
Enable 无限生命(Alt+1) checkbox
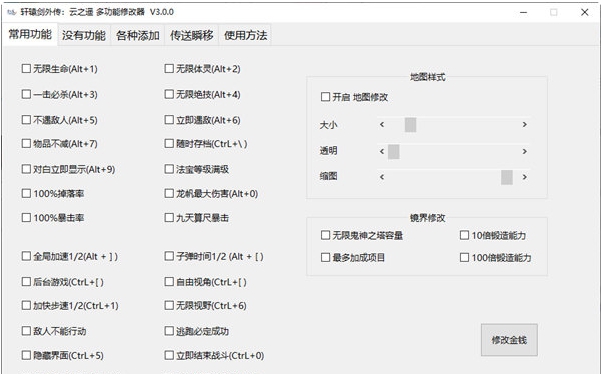[26, 69]
